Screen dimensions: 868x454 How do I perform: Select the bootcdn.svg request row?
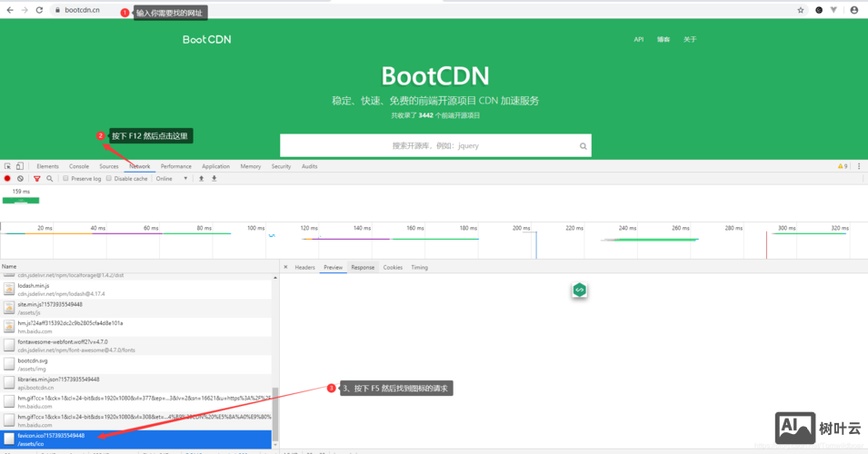click(136, 365)
